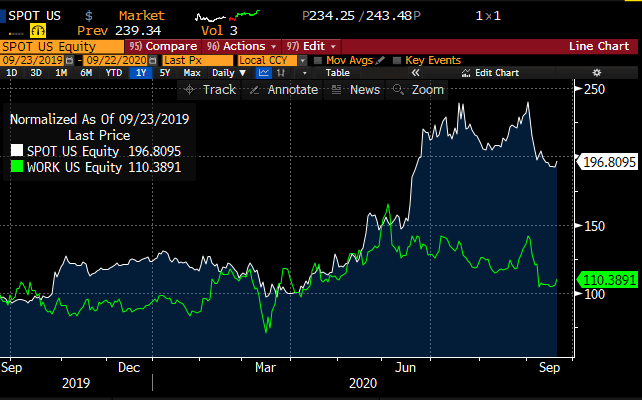Click the yellow gauge icon under SPOT US
The height and width of the screenshot is (400, 642).
pos(38,30)
